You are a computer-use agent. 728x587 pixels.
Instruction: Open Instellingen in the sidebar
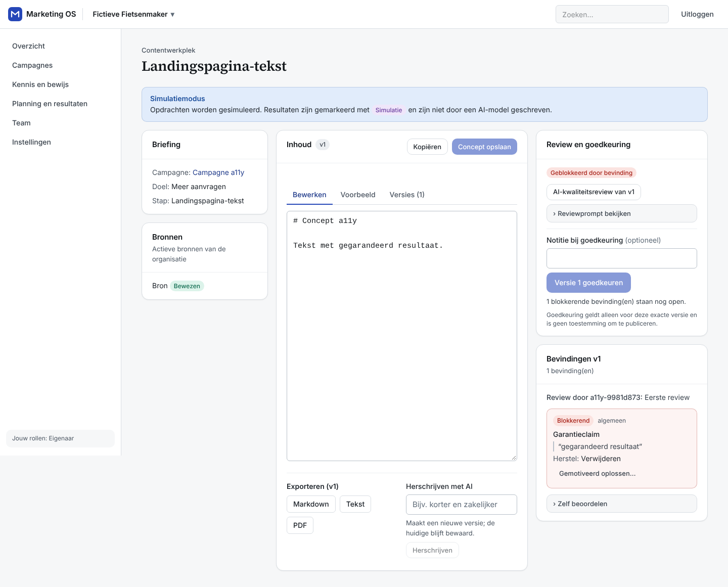pos(31,142)
